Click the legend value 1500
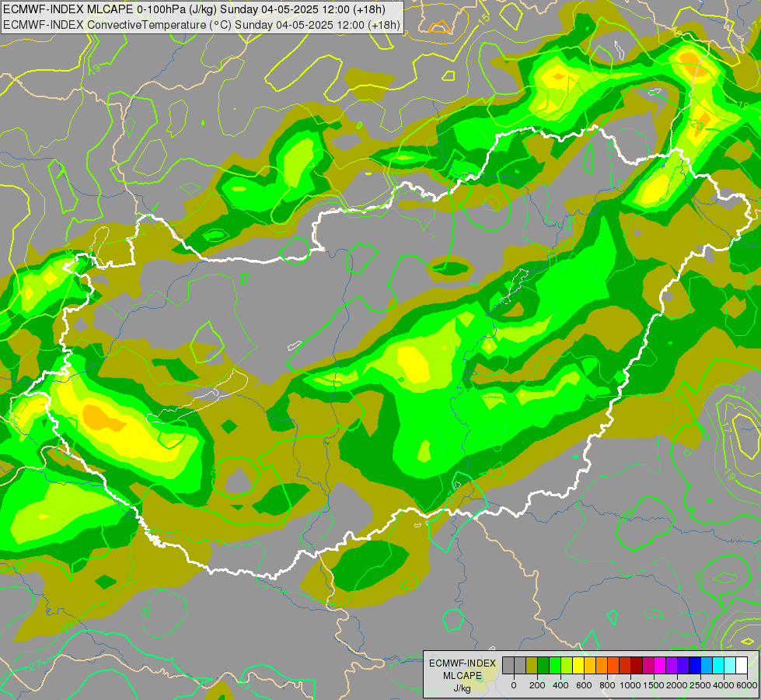This screenshot has height=700, width=761. tap(655, 685)
